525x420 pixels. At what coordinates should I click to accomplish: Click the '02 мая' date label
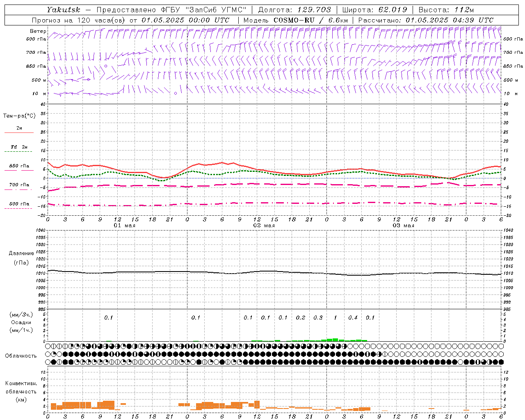[264, 226]
